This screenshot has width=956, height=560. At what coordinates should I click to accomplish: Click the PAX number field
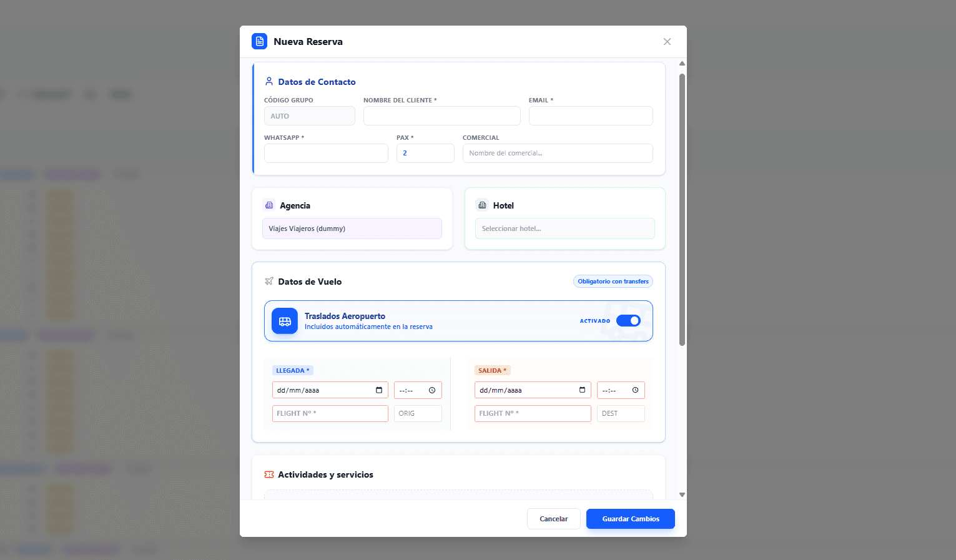pyautogui.click(x=425, y=153)
